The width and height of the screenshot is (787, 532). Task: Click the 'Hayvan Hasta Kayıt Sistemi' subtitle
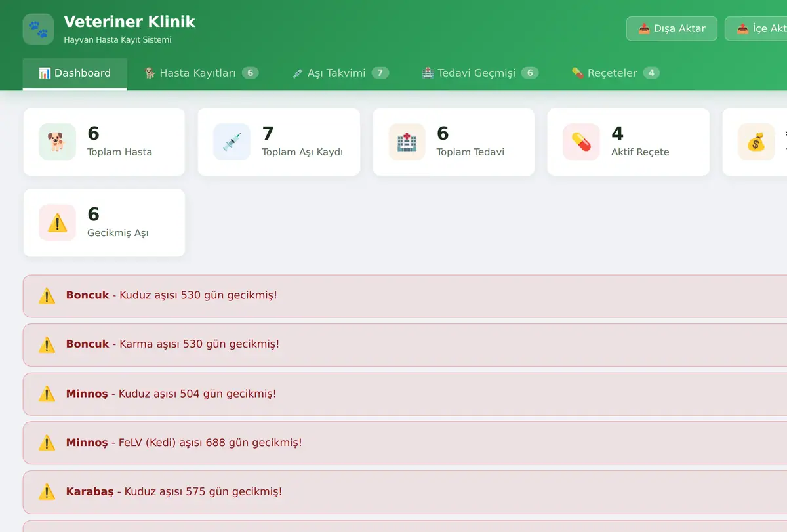(x=117, y=40)
